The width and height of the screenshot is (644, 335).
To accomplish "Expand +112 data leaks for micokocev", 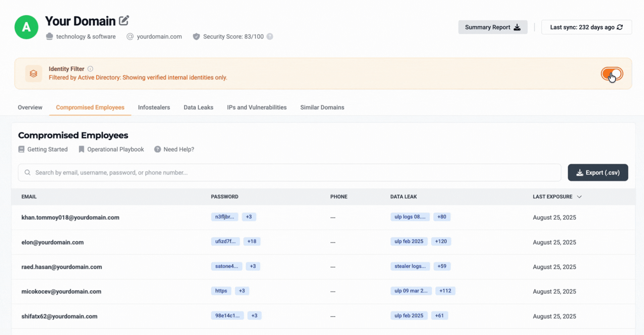I will (x=445, y=291).
